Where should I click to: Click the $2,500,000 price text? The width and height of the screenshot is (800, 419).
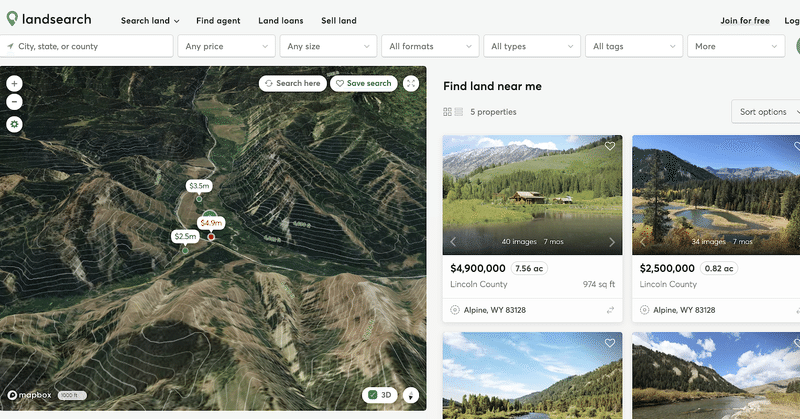667,268
